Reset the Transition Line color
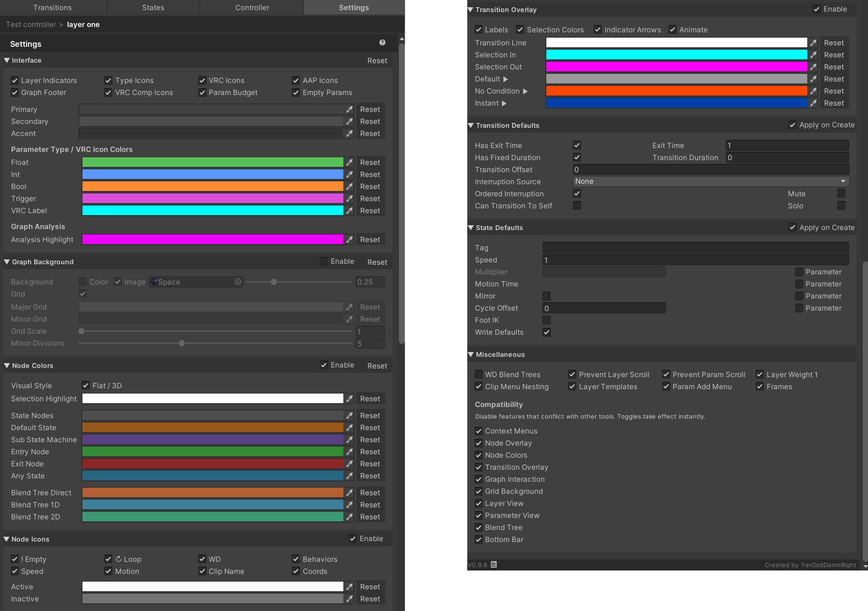868x611 pixels. [834, 43]
